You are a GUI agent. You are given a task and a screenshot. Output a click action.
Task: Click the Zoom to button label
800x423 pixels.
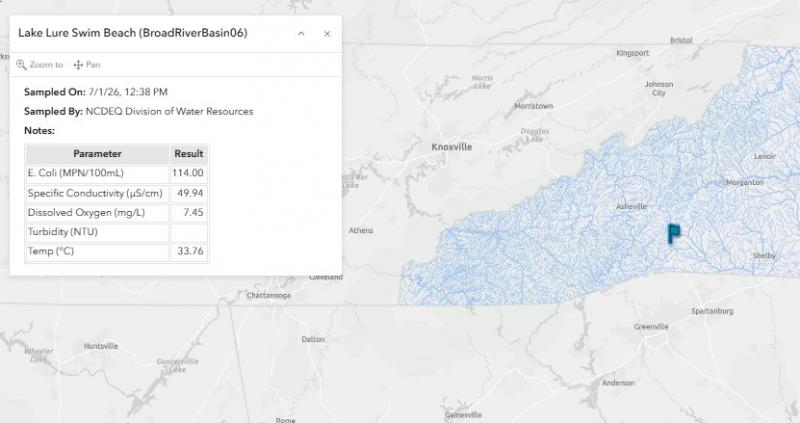tap(46, 65)
